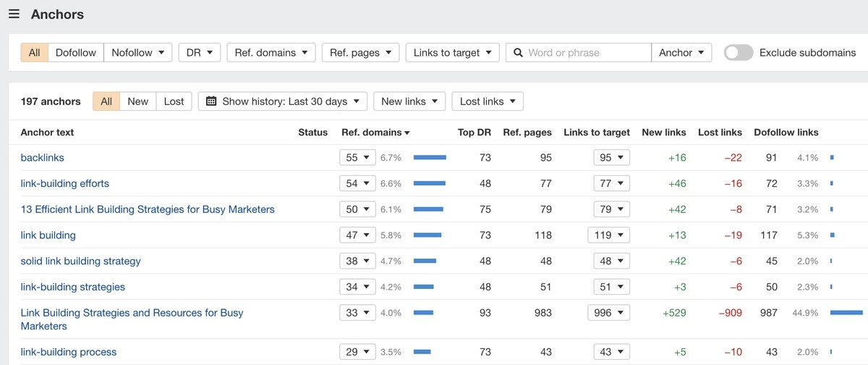The height and width of the screenshot is (365, 868).
Task: Open the solid link building strategy anchor
Action: pos(81,261)
